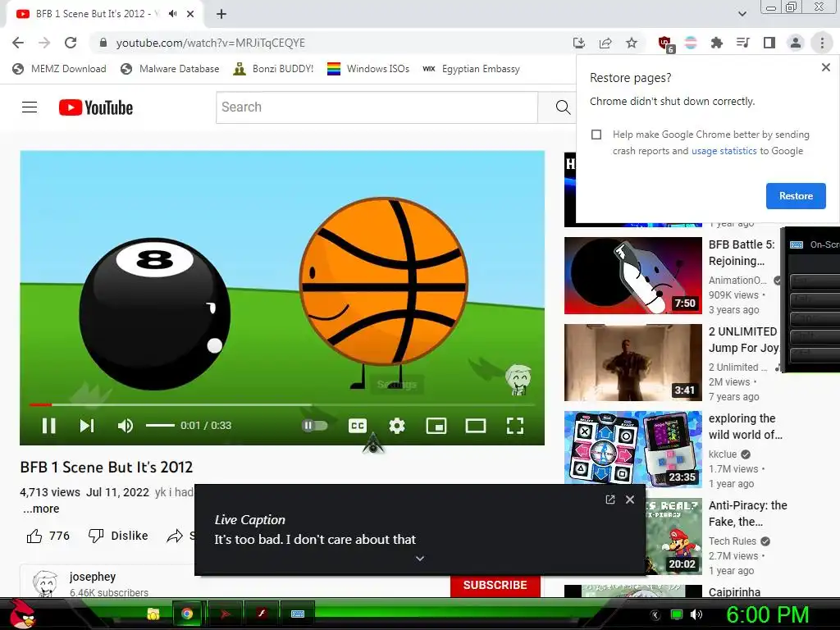Mute tab via speaker icon
840x630 pixels.
pos(172,14)
